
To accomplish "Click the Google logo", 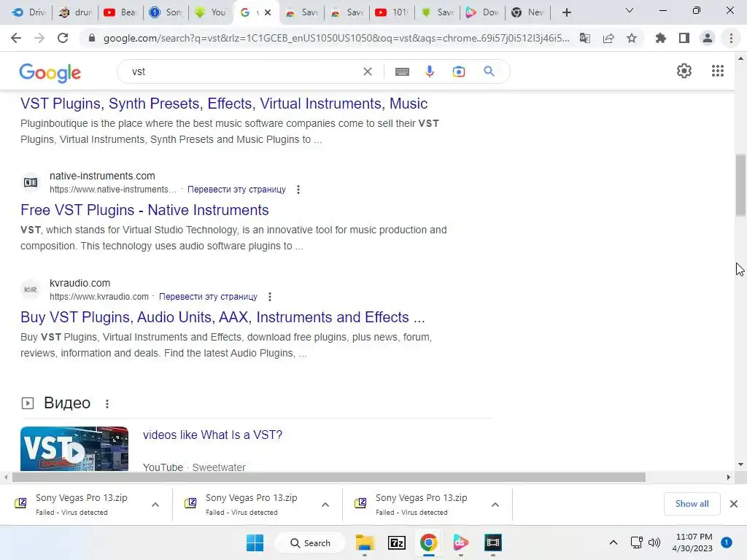I will point(50,72).
